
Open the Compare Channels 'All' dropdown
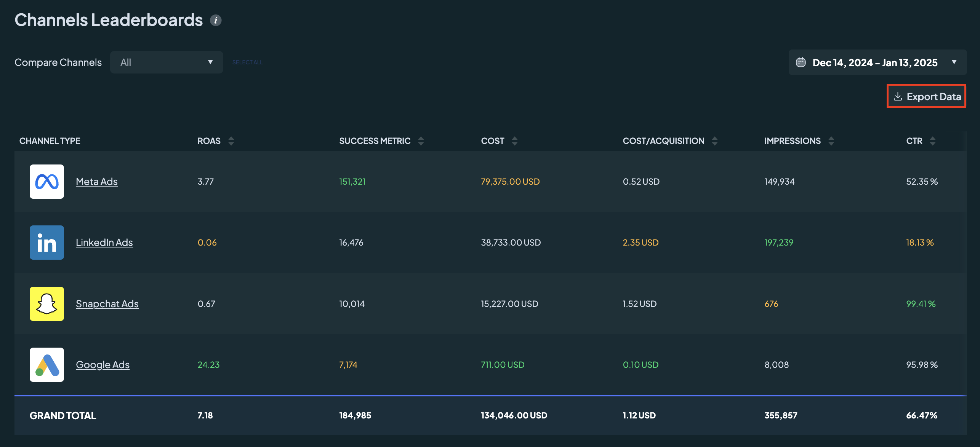tap(167, 62)
